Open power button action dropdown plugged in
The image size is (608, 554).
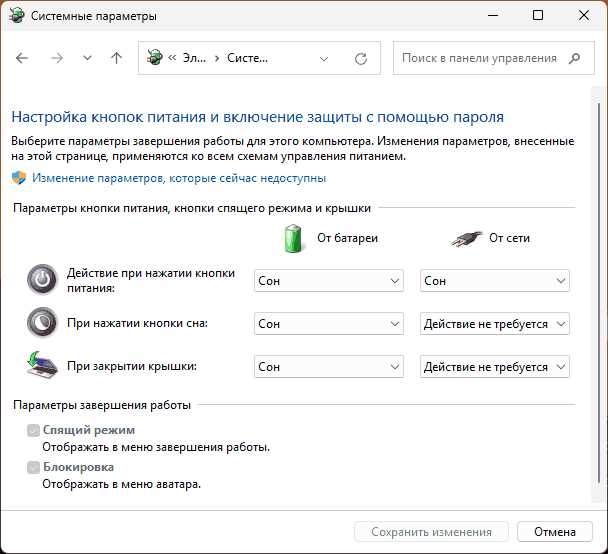pyautogui.click(x=495, y=281)
